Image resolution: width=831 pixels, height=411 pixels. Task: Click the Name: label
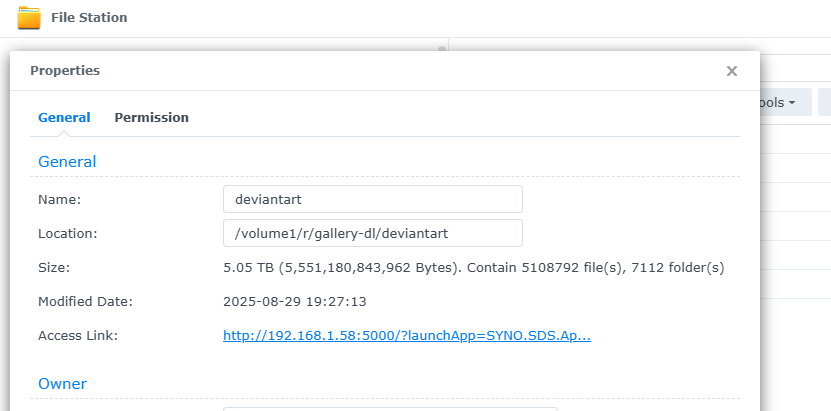pyautogui.click(x=59, y=200)
